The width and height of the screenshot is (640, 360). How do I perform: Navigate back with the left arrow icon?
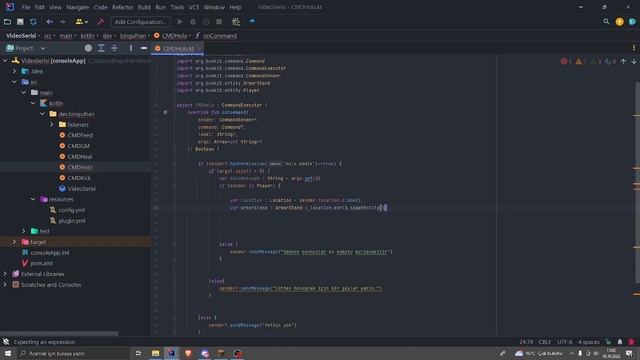[49, 22]
